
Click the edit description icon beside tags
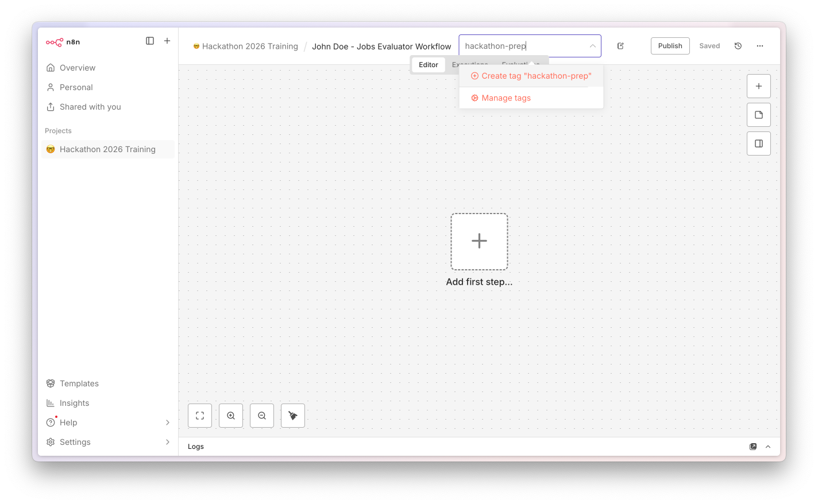[620, 46]
